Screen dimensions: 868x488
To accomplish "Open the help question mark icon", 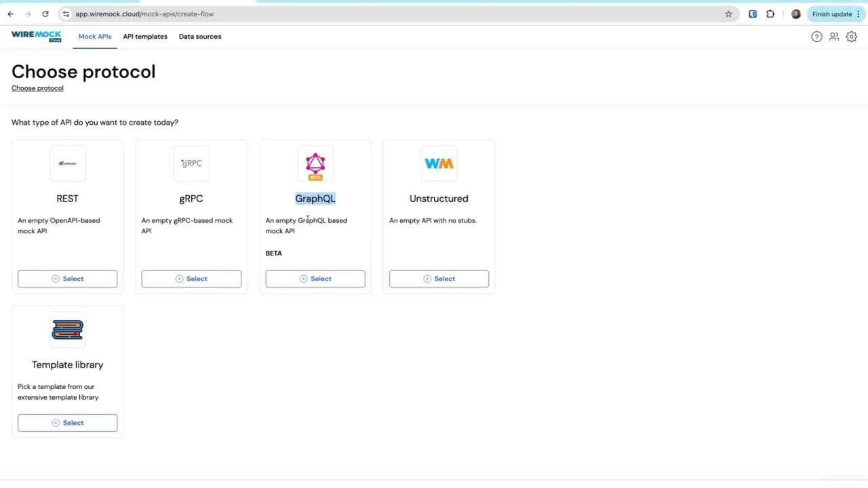I will point(816,37).
